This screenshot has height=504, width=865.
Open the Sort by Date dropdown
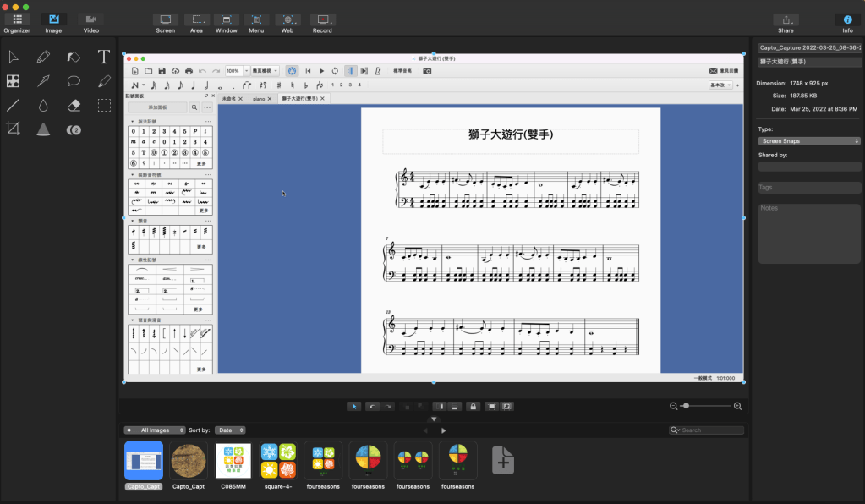point(229,430)
